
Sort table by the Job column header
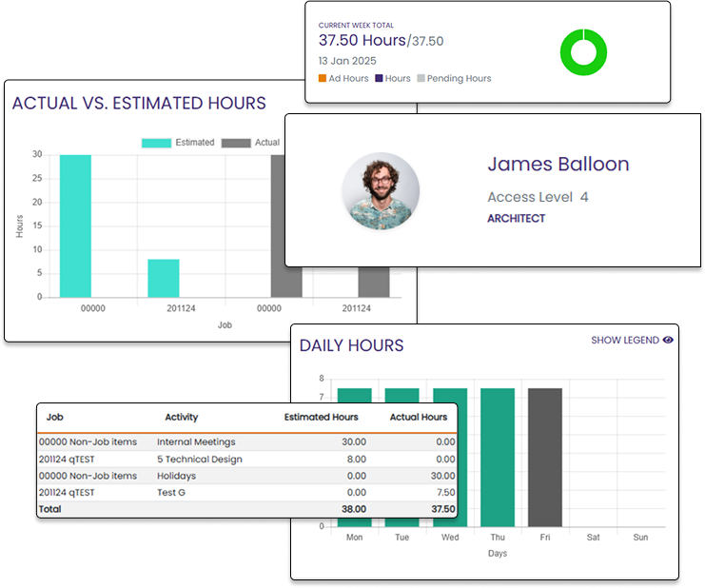point(55,417)
